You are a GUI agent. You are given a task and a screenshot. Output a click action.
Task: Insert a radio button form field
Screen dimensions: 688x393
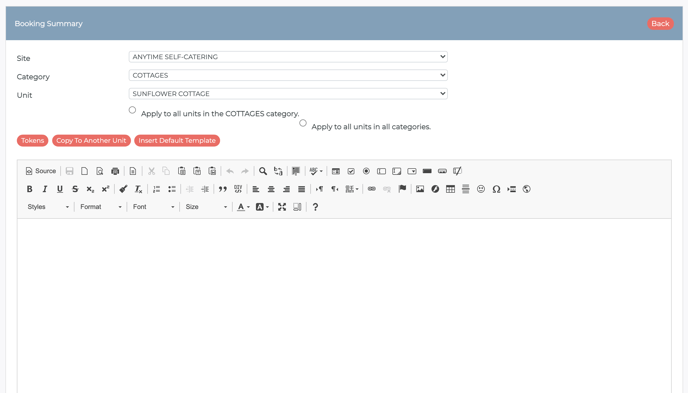[x=366, y=171]
